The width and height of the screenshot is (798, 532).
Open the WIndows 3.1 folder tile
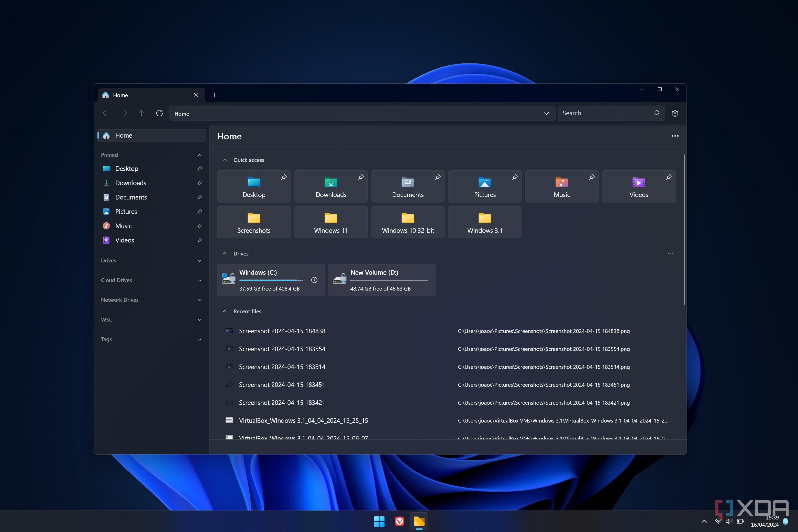(x=485, y=222)
